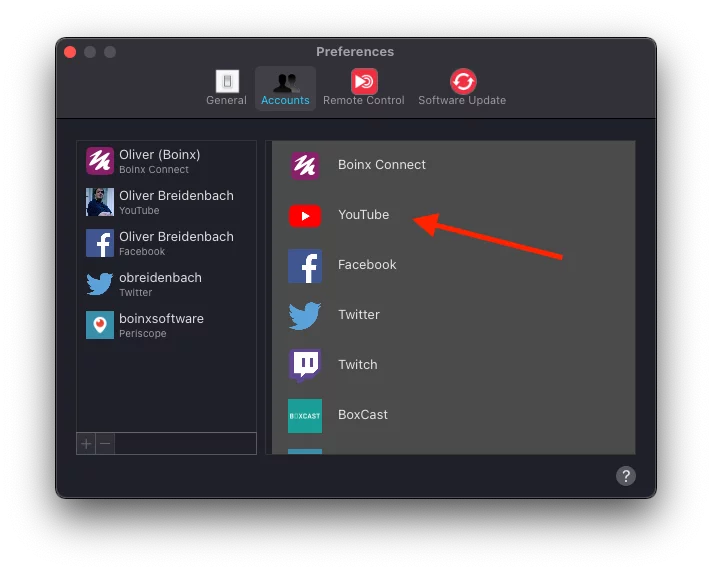Select the boinxsoftware Periscope account
The image size is (712, 572).
pos(166,325)
